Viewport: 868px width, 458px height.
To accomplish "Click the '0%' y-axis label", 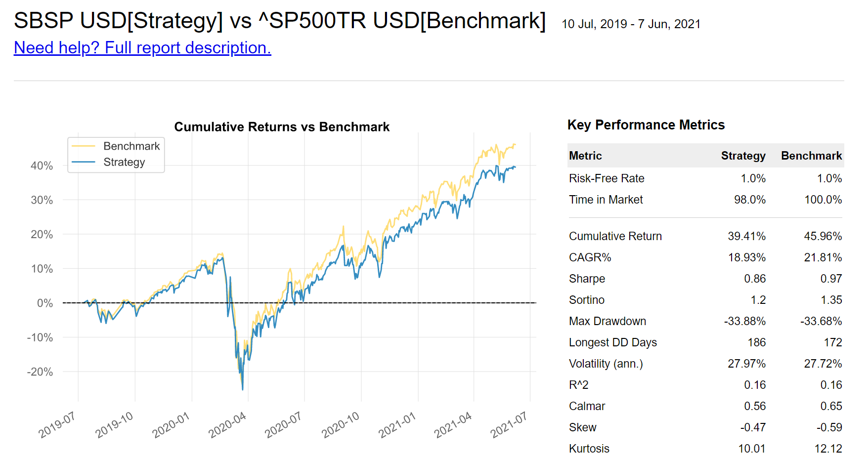I will coord(45,303).
